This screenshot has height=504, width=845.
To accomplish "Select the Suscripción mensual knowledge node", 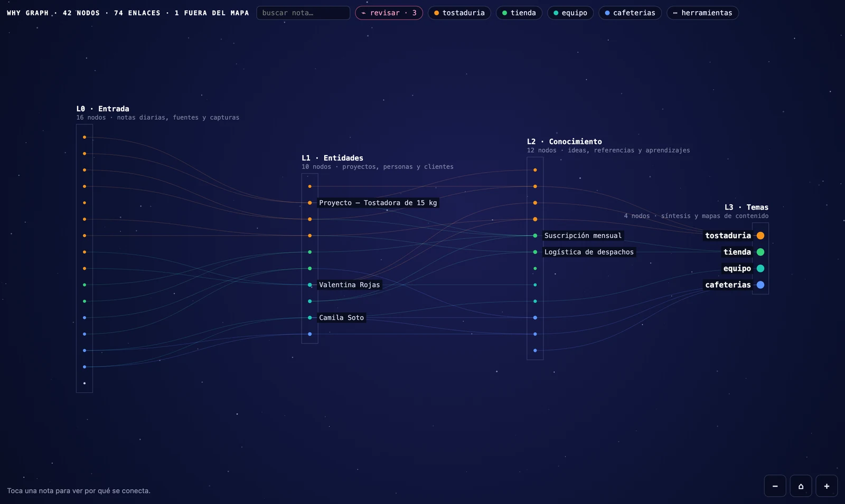I will [583, 235].
